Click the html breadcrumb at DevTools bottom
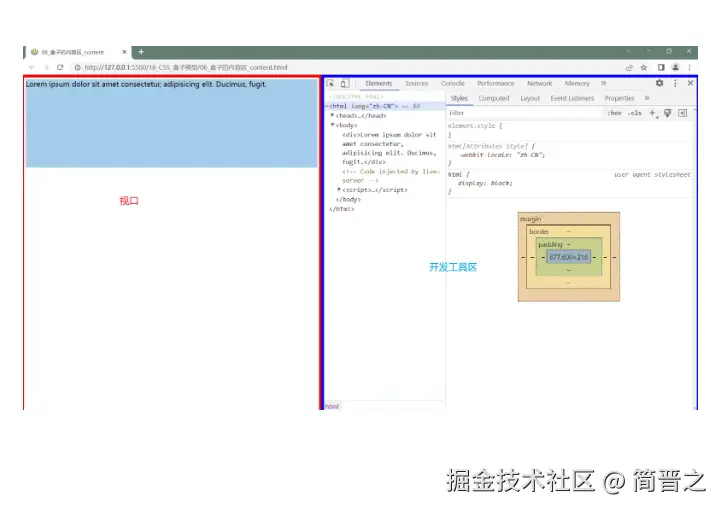723x511 pixels. coord(332,406)
